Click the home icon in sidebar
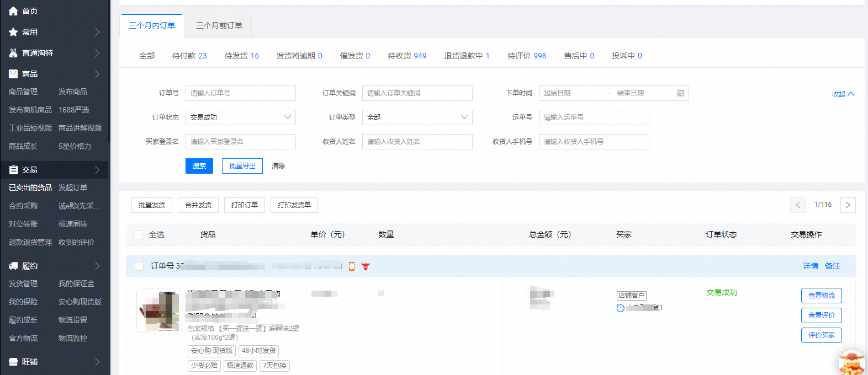 pos(13,11)
